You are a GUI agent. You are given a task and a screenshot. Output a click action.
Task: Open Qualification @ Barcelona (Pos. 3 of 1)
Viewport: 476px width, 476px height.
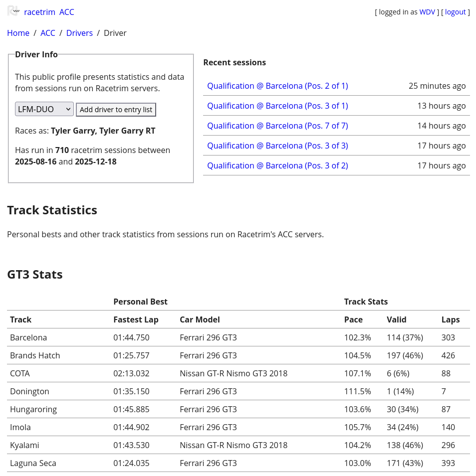pos(277,106)
